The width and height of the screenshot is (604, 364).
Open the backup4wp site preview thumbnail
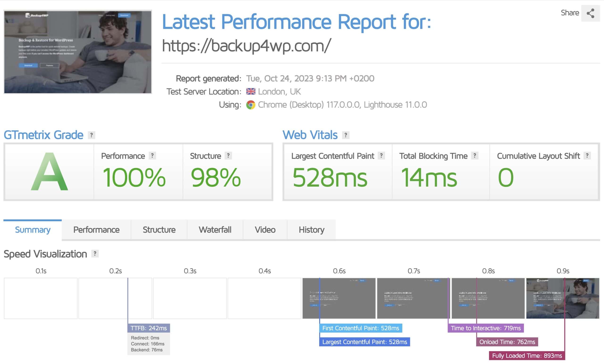(78, 52)
